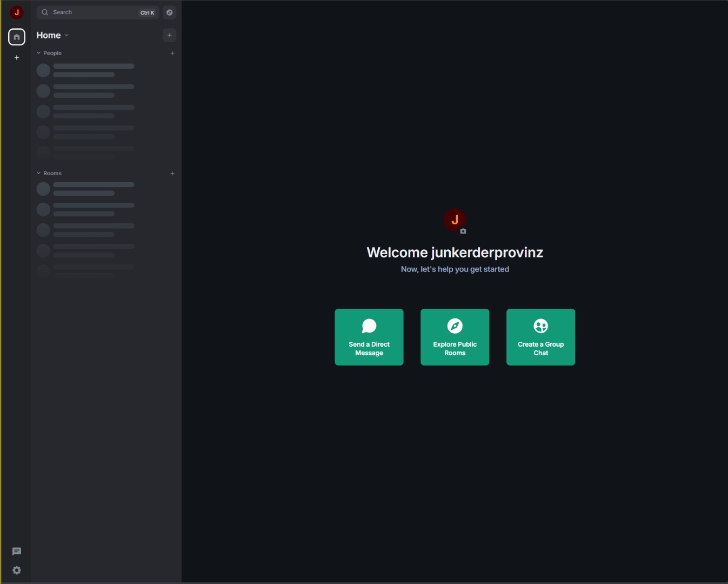The width and height of the screenshot is (728, 584).
Task: Click the welcome J avatar
Action: click(455, 220)
